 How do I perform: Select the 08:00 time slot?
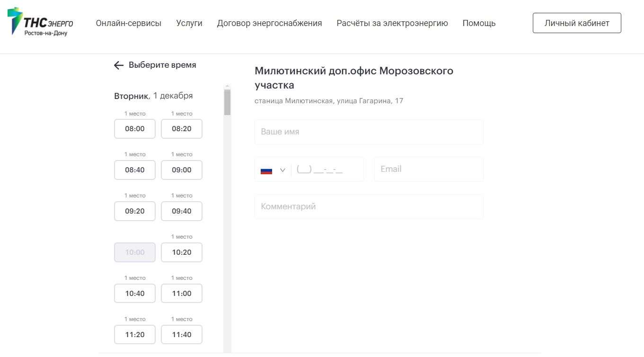135,129
